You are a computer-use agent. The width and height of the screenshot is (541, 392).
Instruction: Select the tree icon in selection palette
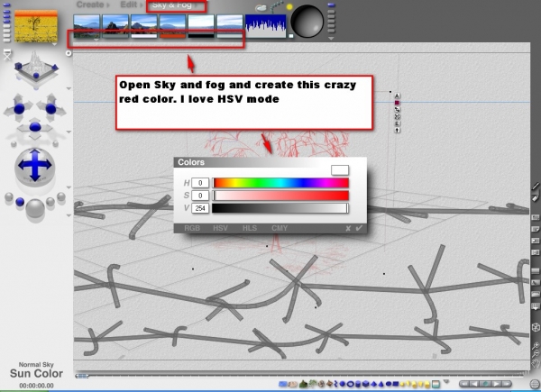(313, 384)
